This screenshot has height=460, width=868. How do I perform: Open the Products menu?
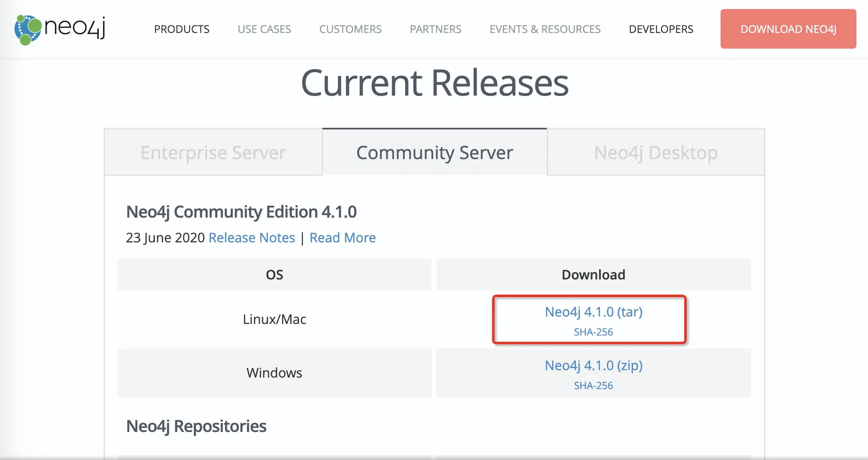tap(182, 29)
